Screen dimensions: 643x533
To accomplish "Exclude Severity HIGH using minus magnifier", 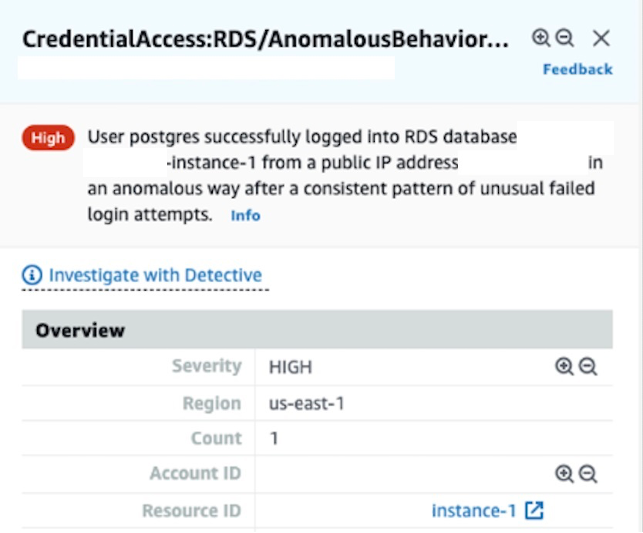I will (588, 367).
